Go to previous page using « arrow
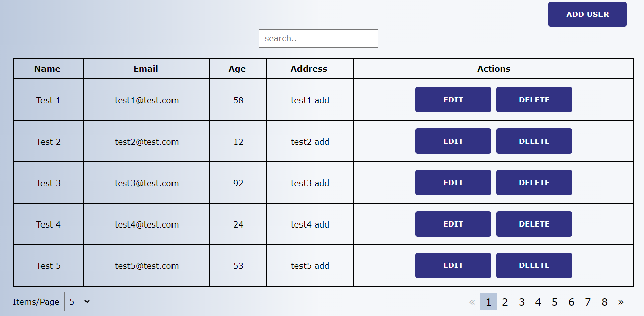Image resolution: width=644 pixels, height=316 pixels. pos(472,302)
